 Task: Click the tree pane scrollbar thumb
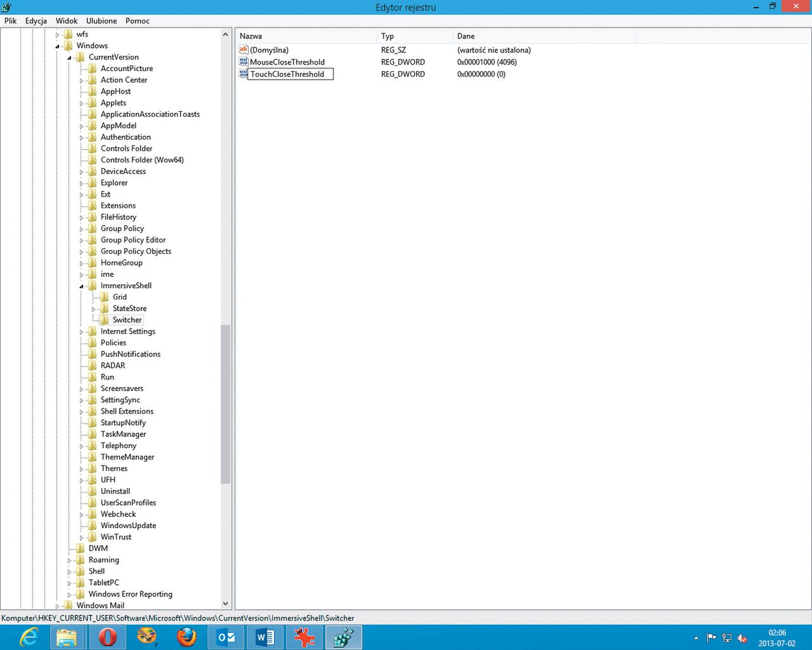click(225, 404)
